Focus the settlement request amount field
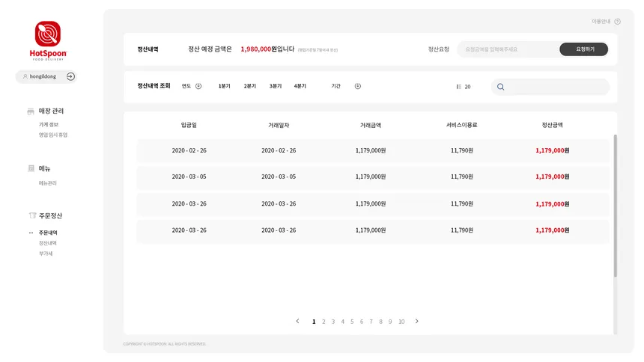 click(x=508, y=49)
